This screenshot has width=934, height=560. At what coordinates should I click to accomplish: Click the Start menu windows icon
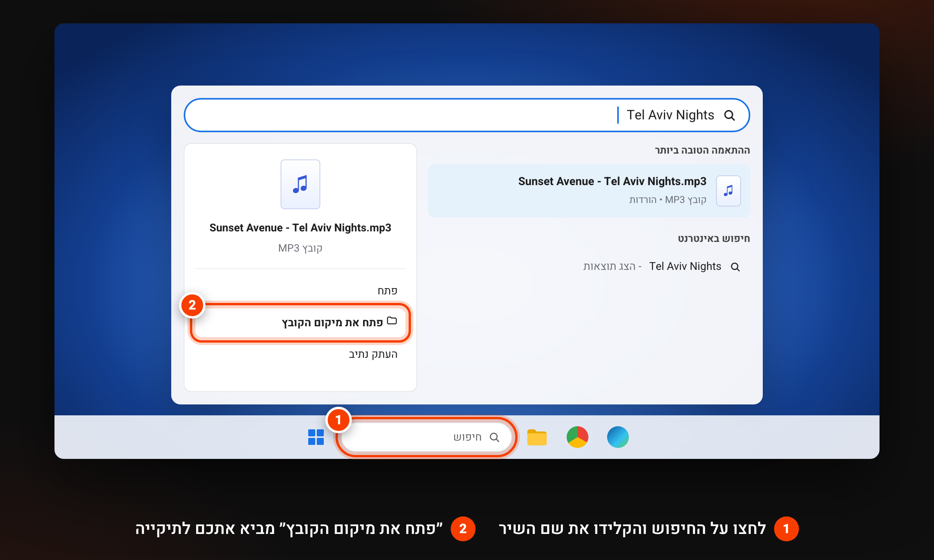pos(316,437)
